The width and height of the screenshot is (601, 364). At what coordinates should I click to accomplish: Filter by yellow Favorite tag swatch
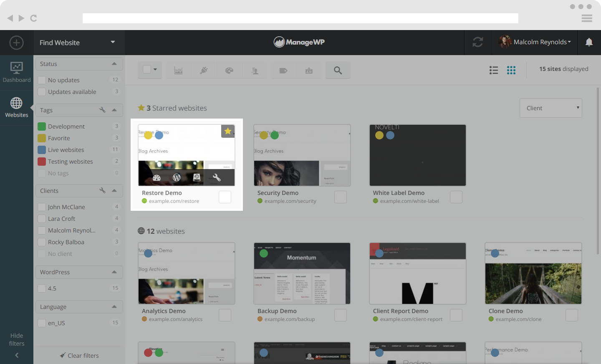point(42,138)
